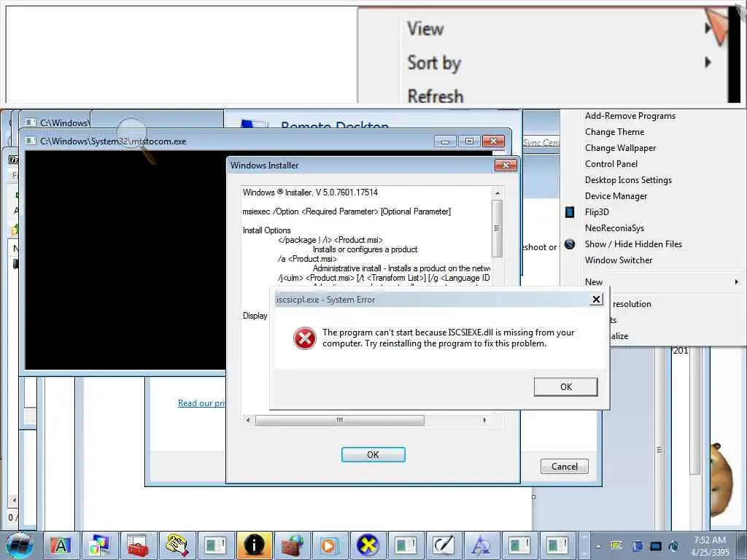Show hidden tray icons arrow
This screenshot has height=560, width=747.
pos(598,546)
